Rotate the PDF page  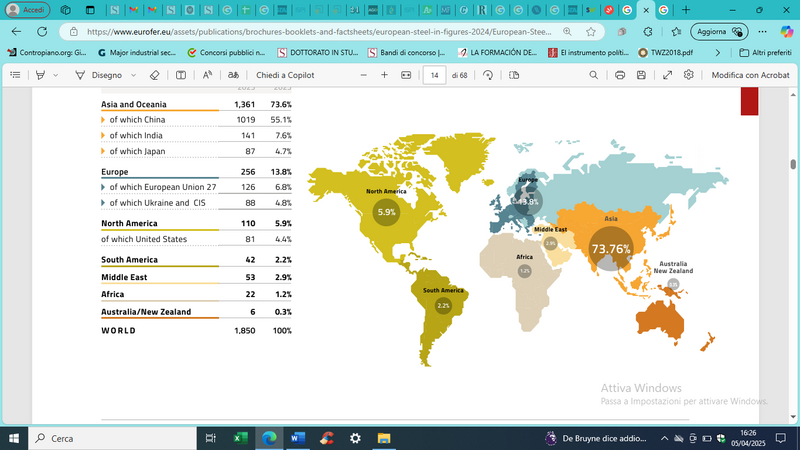pos(488,75)
